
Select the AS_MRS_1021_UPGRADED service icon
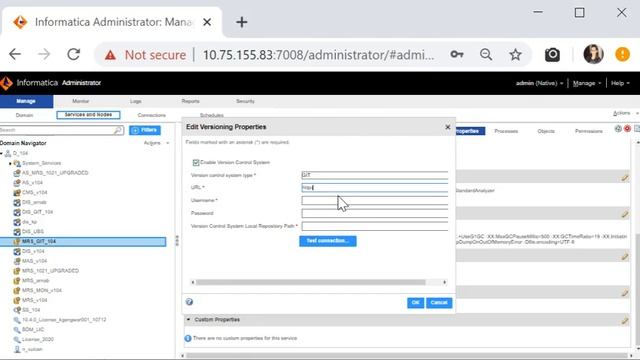(x=17, y=173)
